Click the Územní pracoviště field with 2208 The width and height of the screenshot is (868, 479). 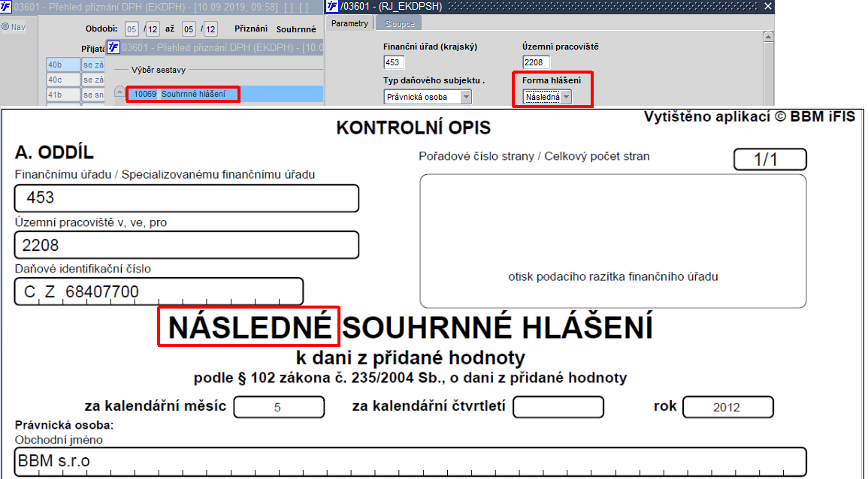[x=536, y=62]
